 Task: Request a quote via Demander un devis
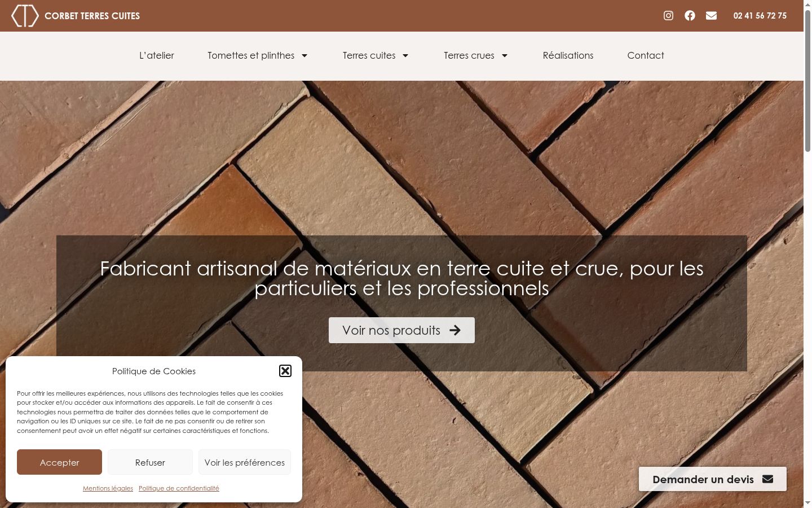point(713,479)
